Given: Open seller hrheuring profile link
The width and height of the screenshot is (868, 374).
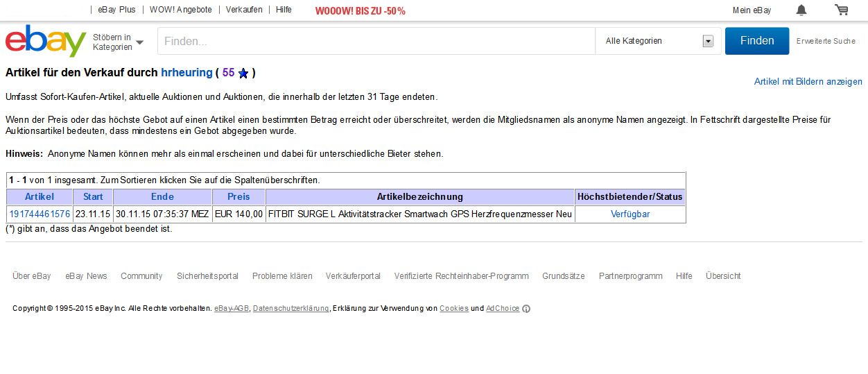Looking at the screenshot, I should pyautogui.click(x=186, y=72).
